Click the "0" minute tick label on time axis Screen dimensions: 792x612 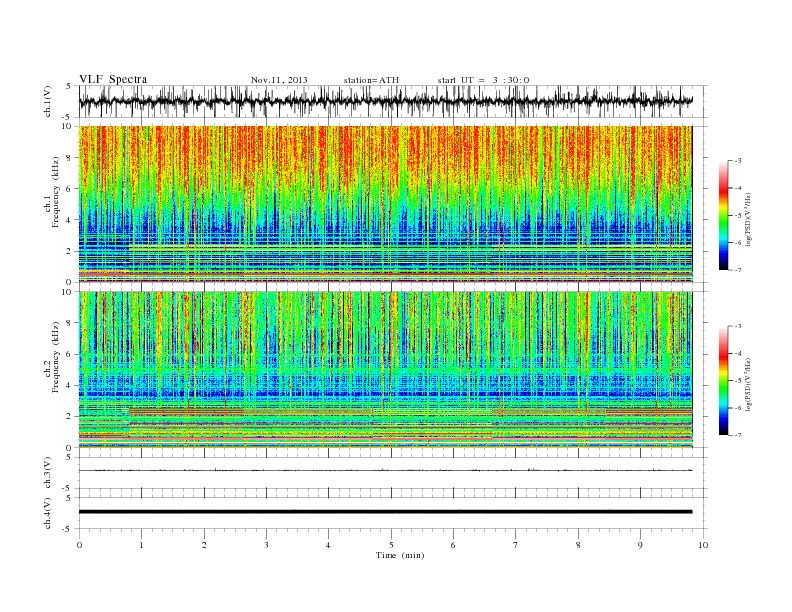[79, 545]
